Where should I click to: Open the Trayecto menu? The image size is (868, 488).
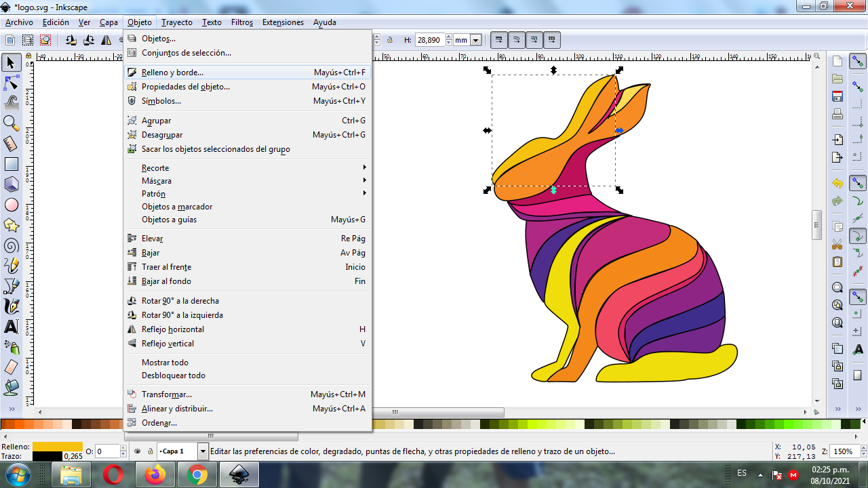[x=176, y=22]
